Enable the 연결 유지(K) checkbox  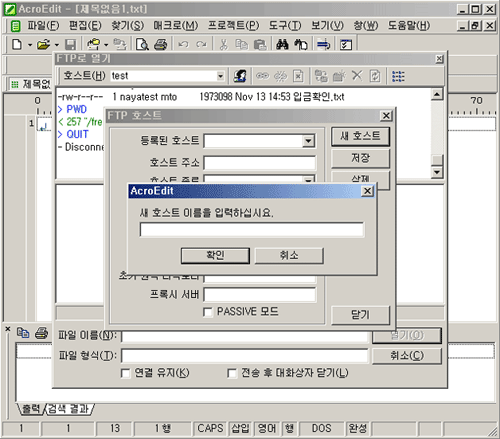click(125, 373)
